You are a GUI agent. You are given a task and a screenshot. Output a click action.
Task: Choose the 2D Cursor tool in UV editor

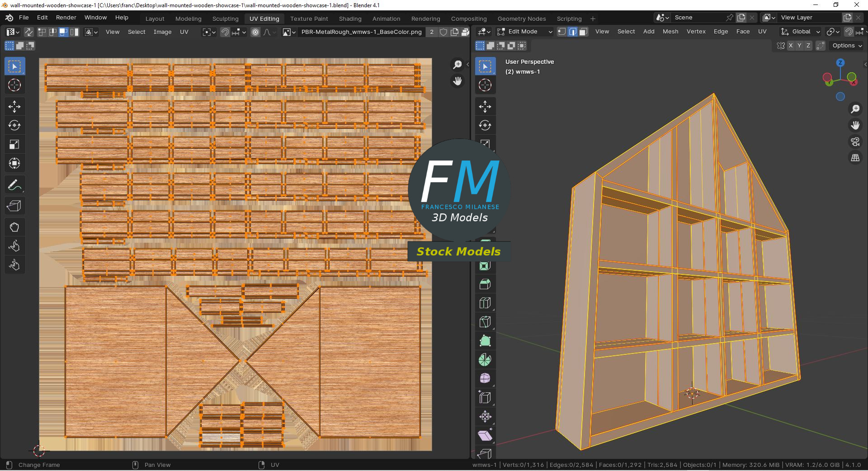coord(14,85)
